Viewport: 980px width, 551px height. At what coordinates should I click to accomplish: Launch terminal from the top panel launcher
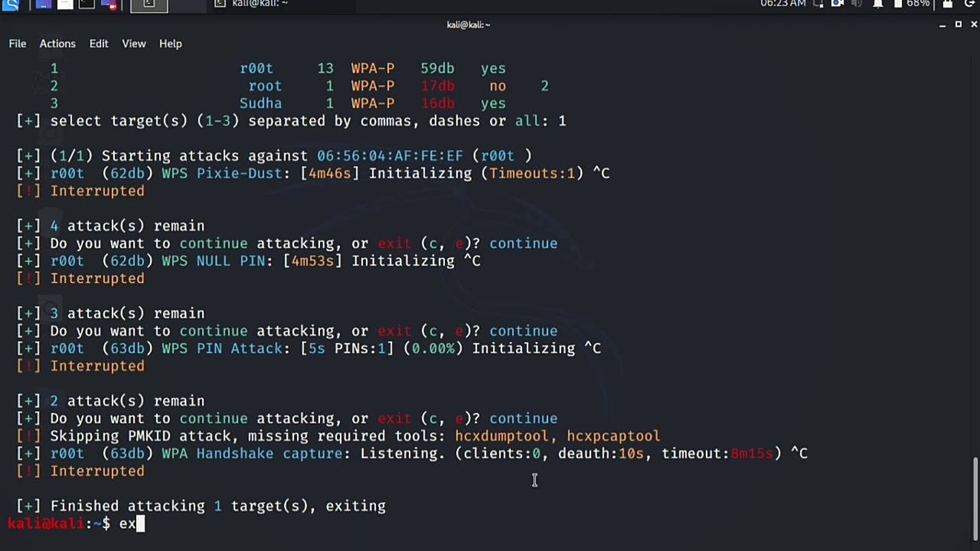pos(87,4)
